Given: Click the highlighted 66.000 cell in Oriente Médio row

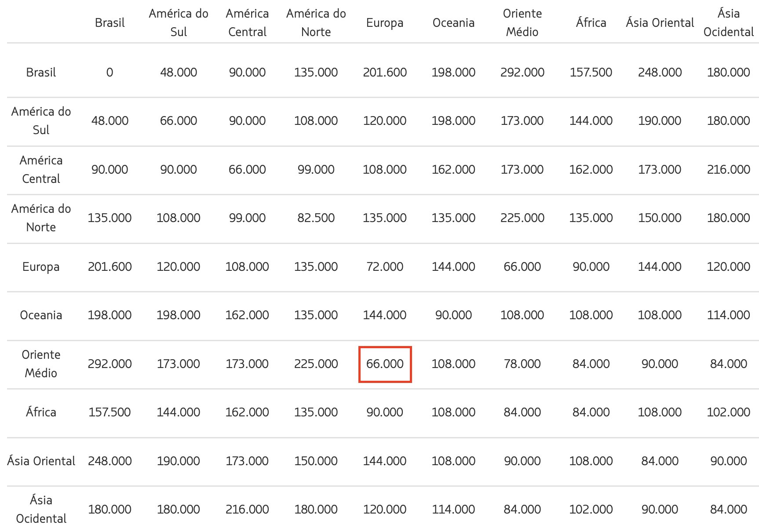Looking at the screenshot, I should (x=385, y=364).
